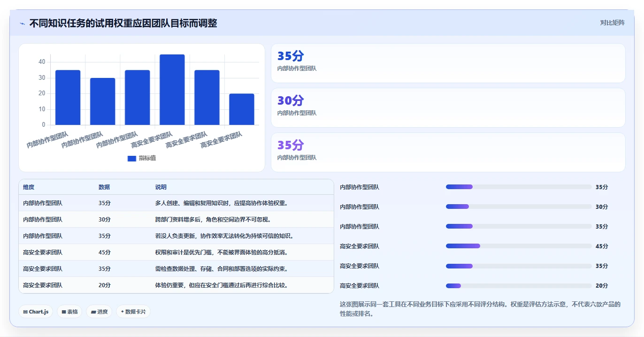Click the tallest chart bar valued 45

pyautogui.click(x=172, y=90)
